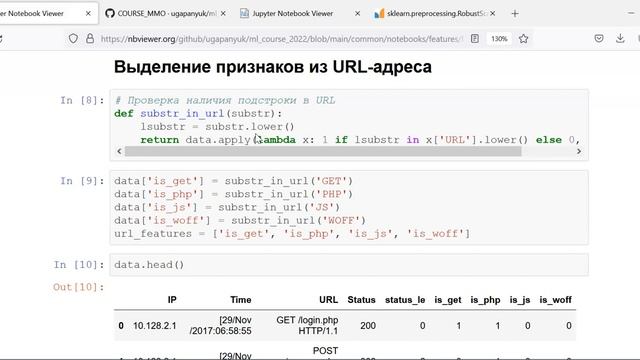This screenshot has width=640, height=360.
Task: Click the is_js column header
Action: (520, 300)
